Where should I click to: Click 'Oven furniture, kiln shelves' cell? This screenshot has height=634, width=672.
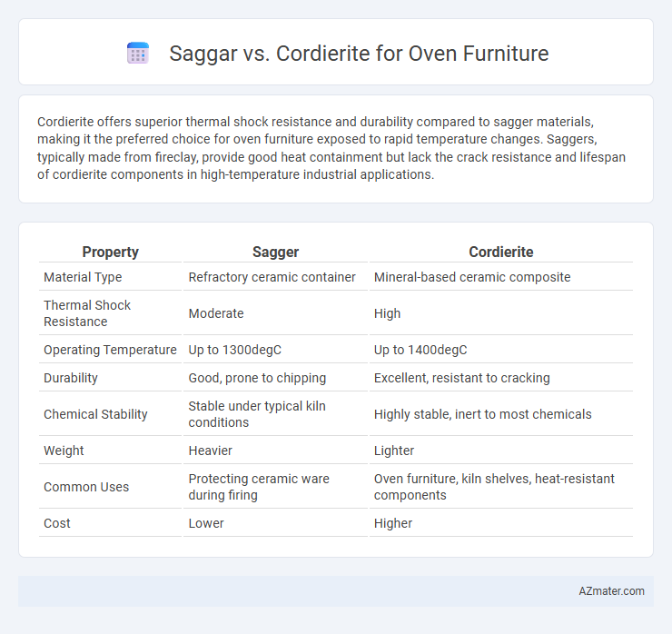click(494, 487)
